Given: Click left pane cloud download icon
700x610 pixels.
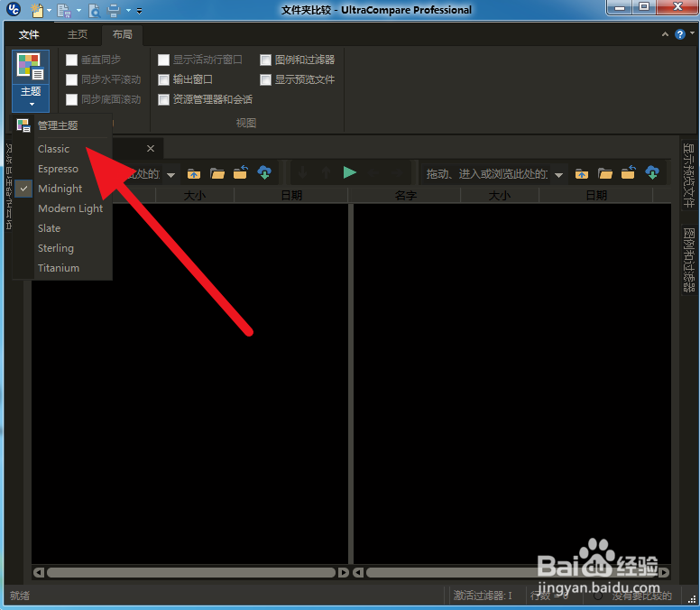Looking at the screenshot, I should pyautogui.click(x=264, y=172).
